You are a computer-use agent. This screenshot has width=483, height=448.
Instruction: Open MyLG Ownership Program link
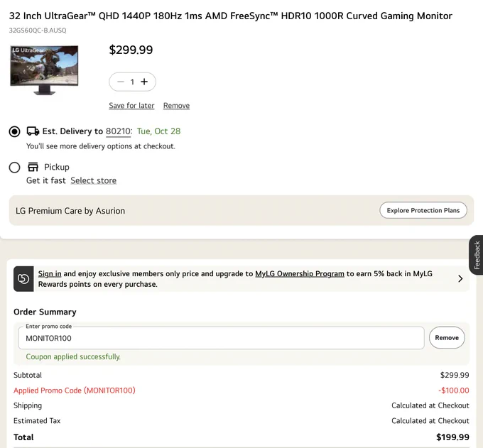(x=300, y=274)
